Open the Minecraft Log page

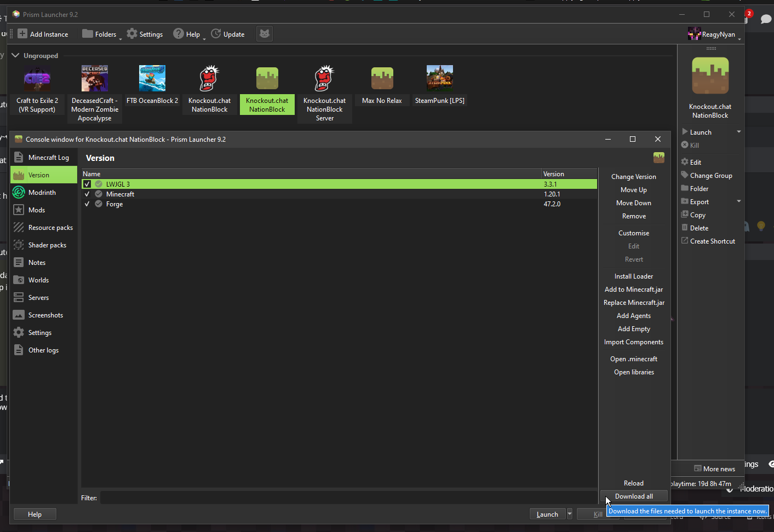(44, 158)
